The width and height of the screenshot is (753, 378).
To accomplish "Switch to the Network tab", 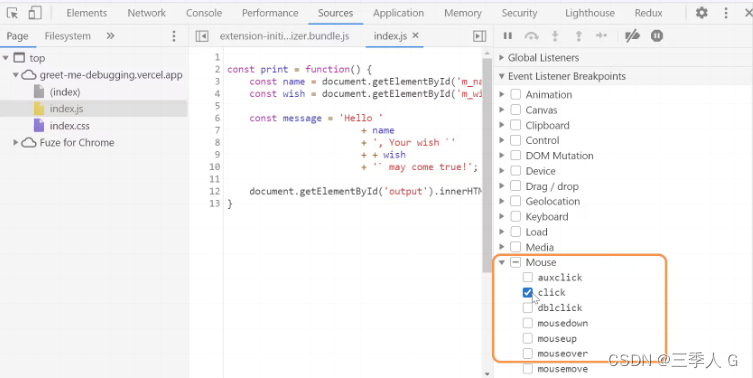I will click(x=146, y=13).
